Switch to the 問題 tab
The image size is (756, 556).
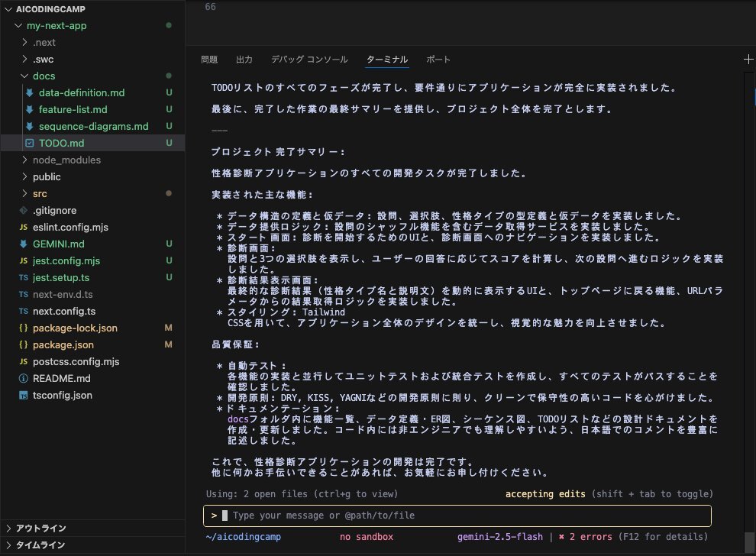click(209, 60)
